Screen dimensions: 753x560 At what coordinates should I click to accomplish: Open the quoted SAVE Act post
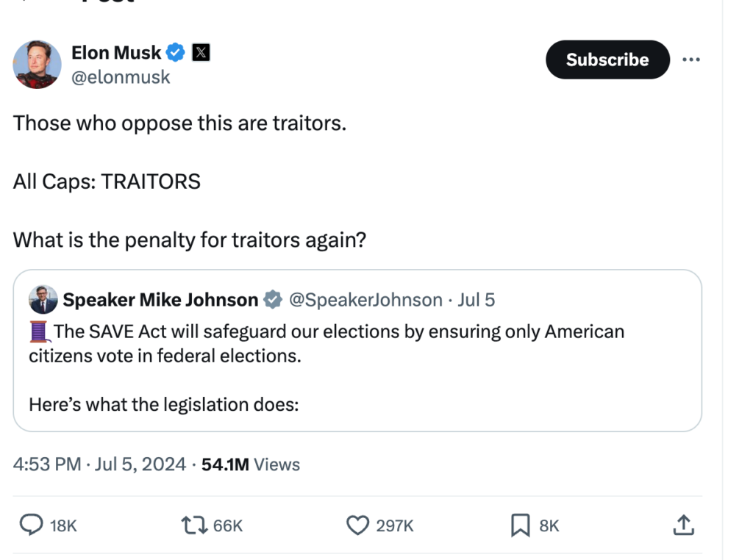tap(357, 351)
